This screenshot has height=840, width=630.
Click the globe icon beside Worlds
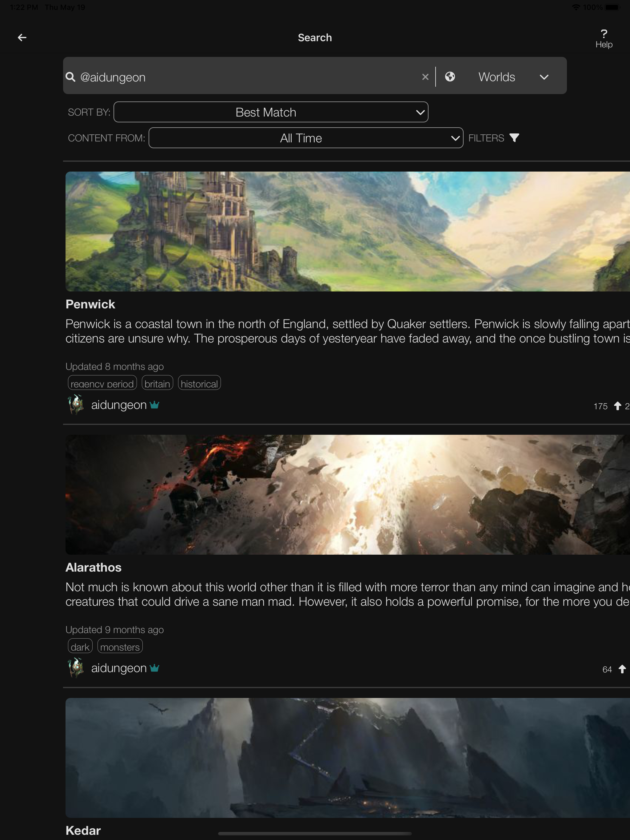(x=450, y=77)
